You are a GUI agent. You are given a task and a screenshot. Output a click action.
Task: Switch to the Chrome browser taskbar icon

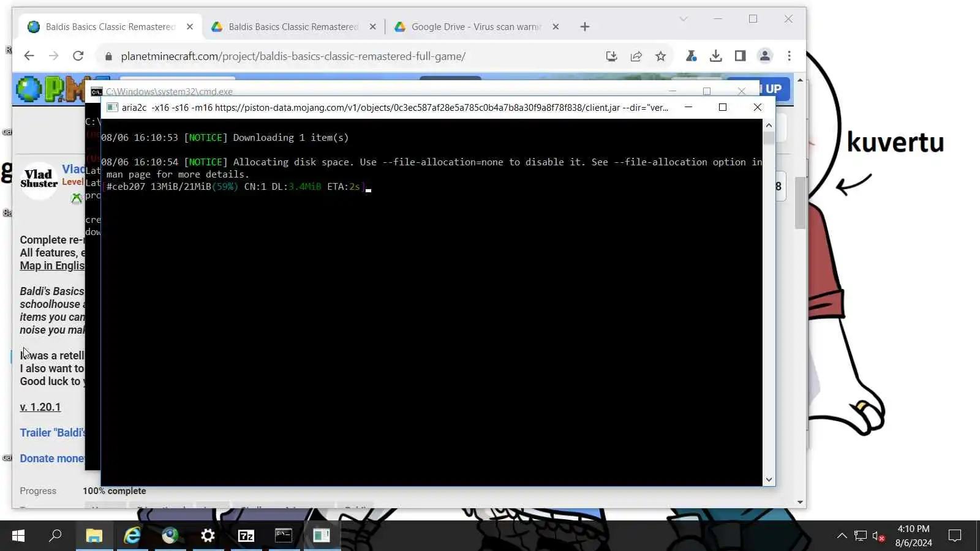pos(170,536)
